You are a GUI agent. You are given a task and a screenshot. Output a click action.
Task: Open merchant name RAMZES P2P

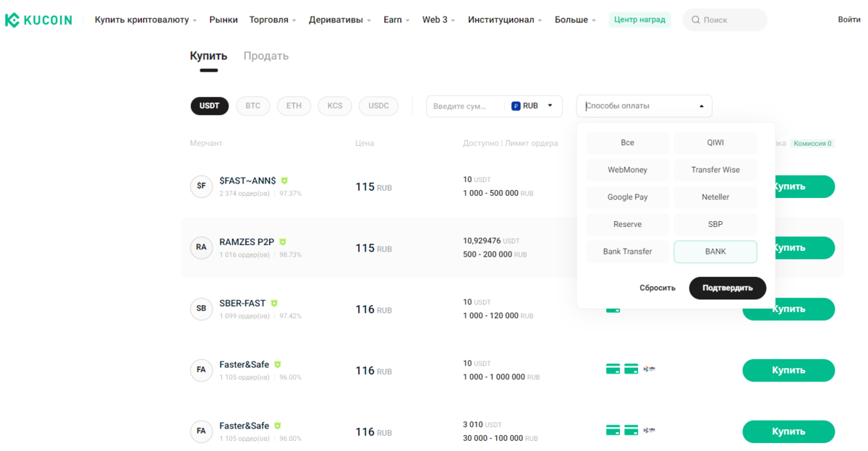pyautogui.click(x=247, y=242)
